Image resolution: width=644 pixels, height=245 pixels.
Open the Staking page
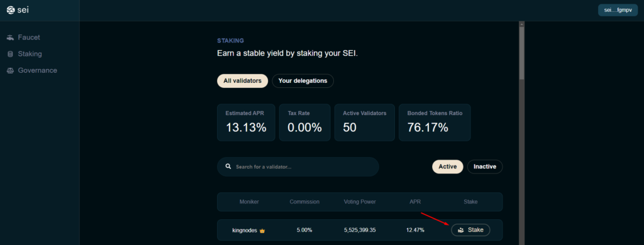[x=30, y=54]
